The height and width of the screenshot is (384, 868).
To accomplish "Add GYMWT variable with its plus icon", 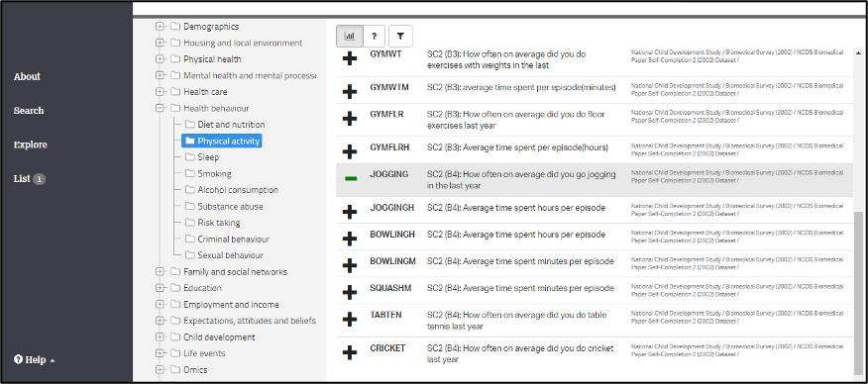I will point(350,58).
